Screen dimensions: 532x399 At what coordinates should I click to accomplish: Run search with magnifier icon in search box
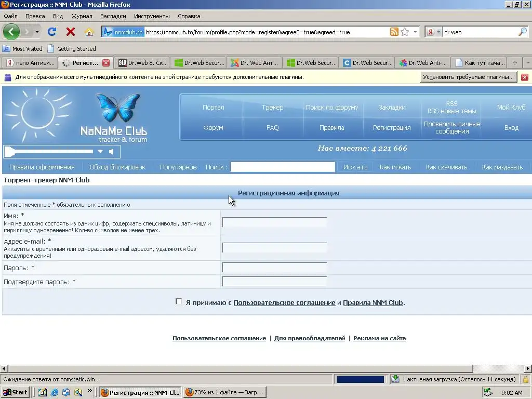tap(523, 32)
